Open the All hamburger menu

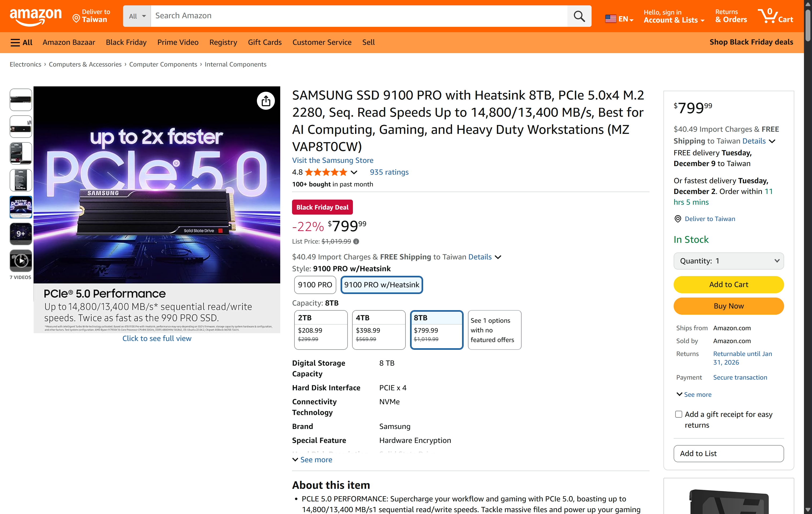click(21, 42)
